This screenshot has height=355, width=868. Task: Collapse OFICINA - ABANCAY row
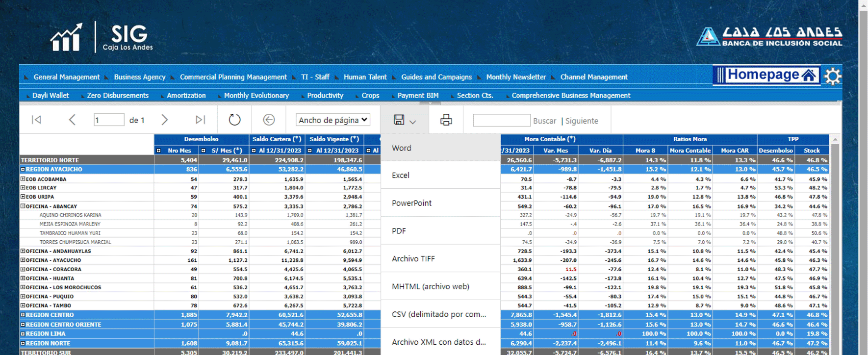tap(23, 206)
